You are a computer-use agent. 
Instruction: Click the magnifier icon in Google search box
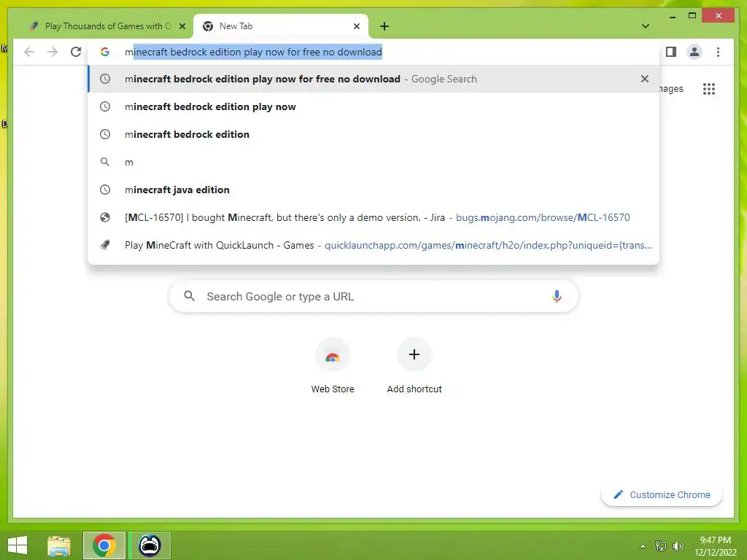point(189,296)
